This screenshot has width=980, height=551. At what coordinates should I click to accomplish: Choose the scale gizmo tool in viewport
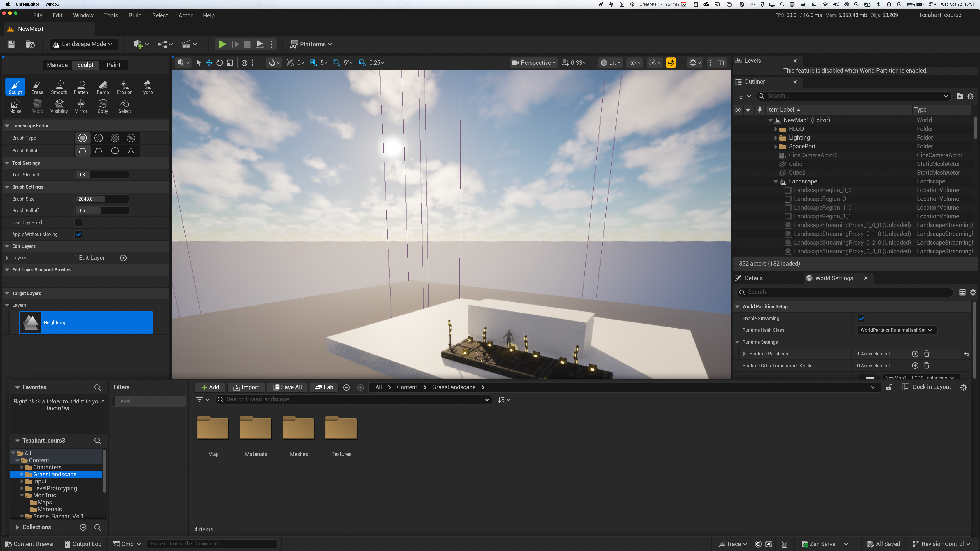click(230, 63)
